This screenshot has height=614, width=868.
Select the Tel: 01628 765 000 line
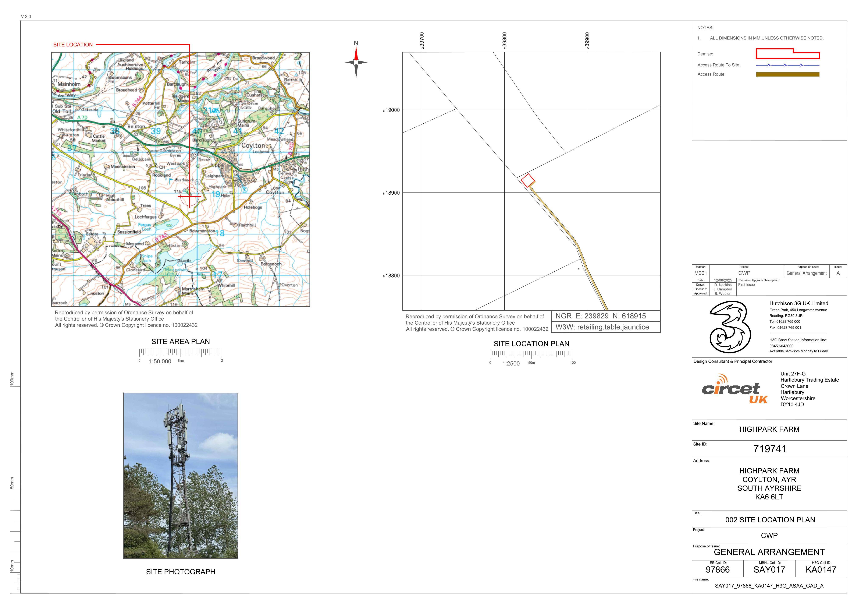click(785, 322)
